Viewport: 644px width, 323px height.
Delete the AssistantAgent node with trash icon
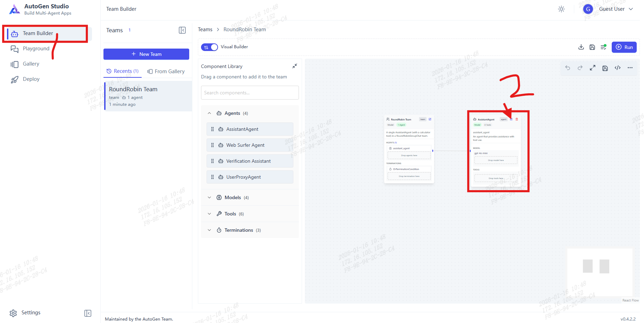coord(517,119)
